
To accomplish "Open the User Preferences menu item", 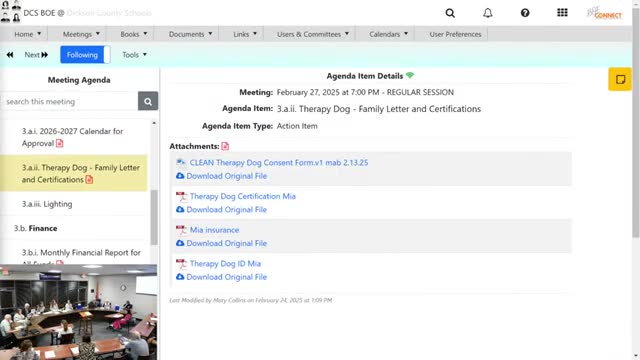I will coord(455,34).
